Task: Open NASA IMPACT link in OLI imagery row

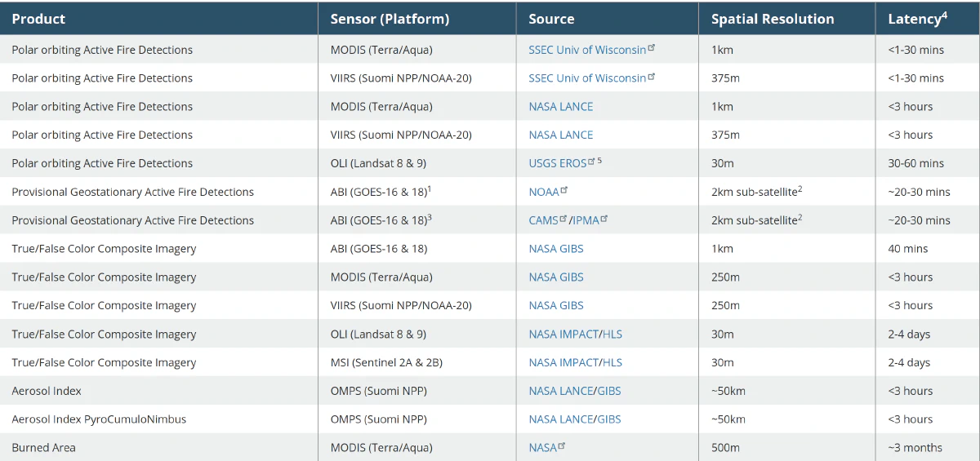Action: tap(563, 335)
